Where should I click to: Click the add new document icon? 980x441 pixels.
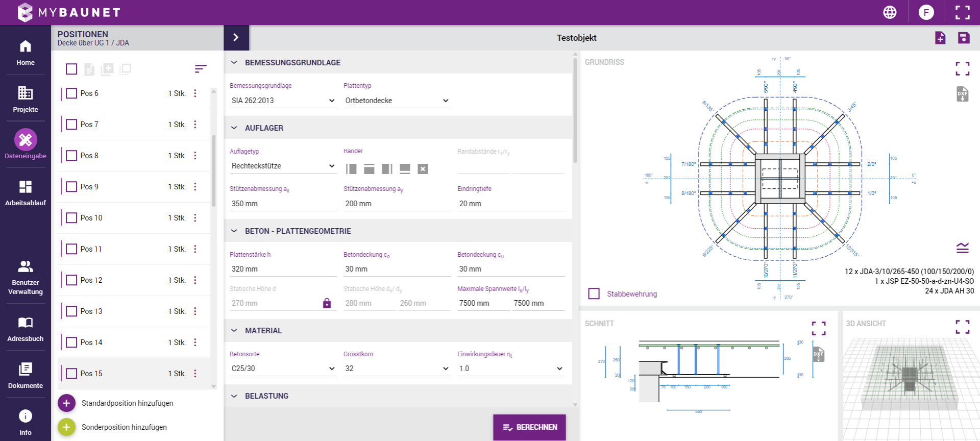(940, 38)
